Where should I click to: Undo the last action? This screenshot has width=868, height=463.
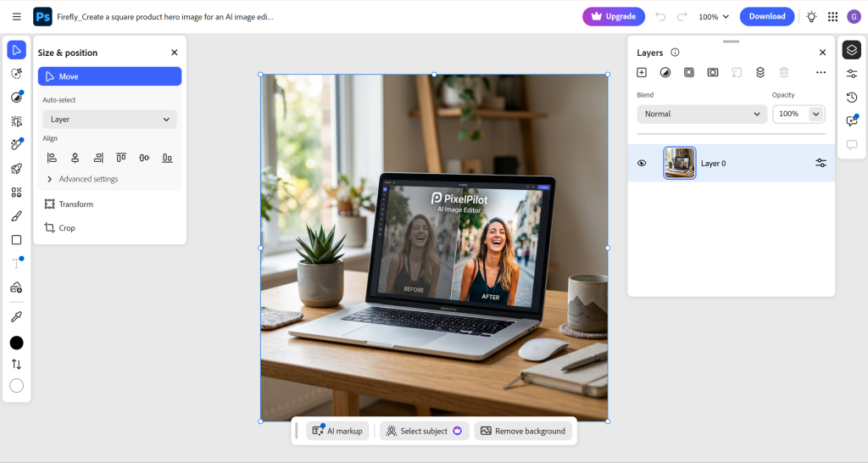click(660, 17)
